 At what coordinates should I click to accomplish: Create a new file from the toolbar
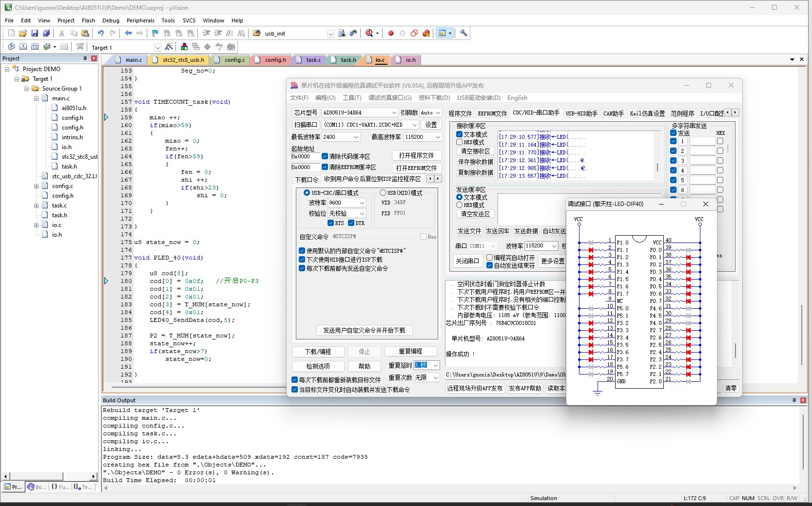coord(11,33)
